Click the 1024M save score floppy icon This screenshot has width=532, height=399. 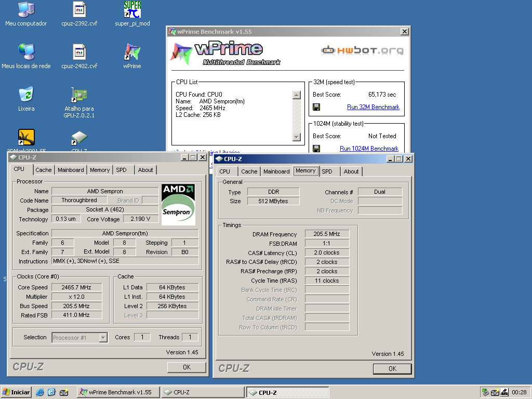[316, 149]
